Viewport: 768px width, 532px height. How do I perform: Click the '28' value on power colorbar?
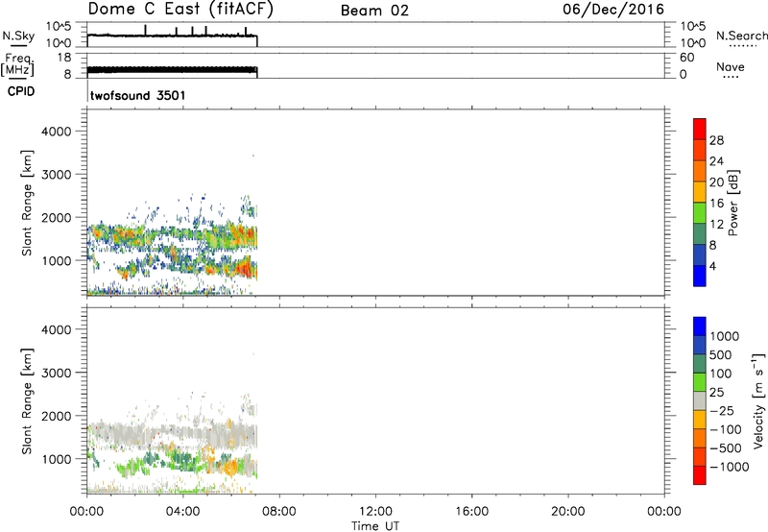tap(716, 140)
